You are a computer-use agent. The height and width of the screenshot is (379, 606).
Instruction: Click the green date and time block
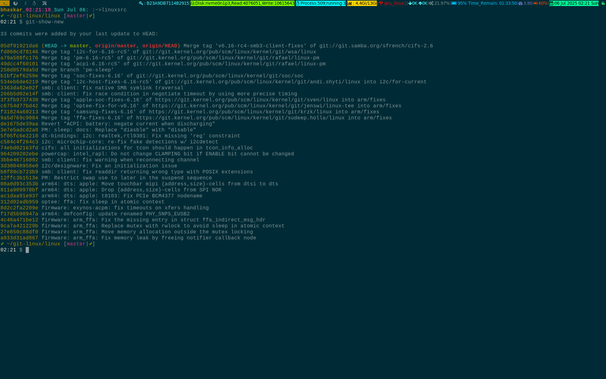tap(574, 3)
